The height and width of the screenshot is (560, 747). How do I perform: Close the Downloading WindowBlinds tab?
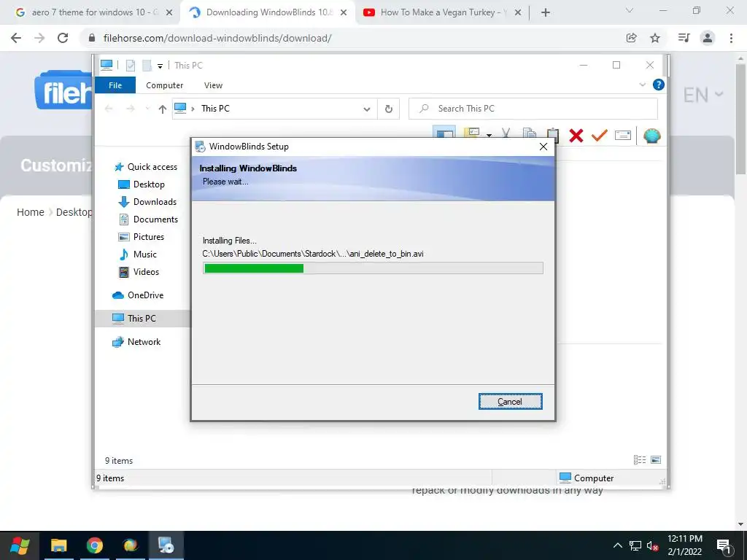344,13
